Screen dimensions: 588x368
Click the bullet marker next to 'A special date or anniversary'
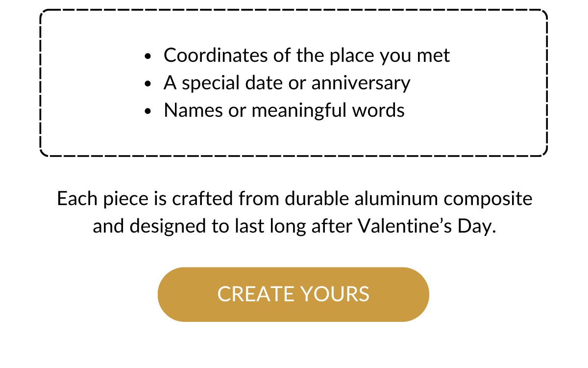pos(148,84)
